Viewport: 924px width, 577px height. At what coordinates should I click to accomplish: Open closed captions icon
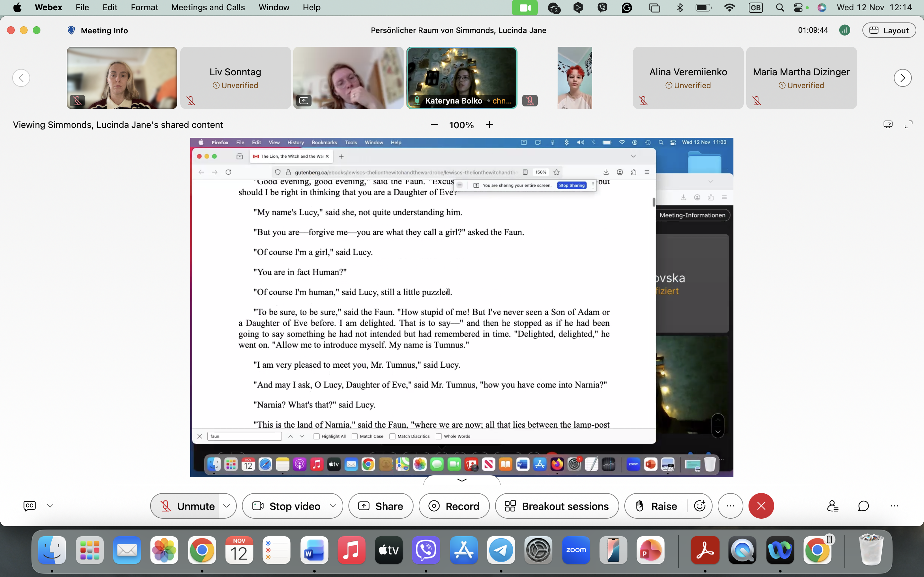point(30,506)
